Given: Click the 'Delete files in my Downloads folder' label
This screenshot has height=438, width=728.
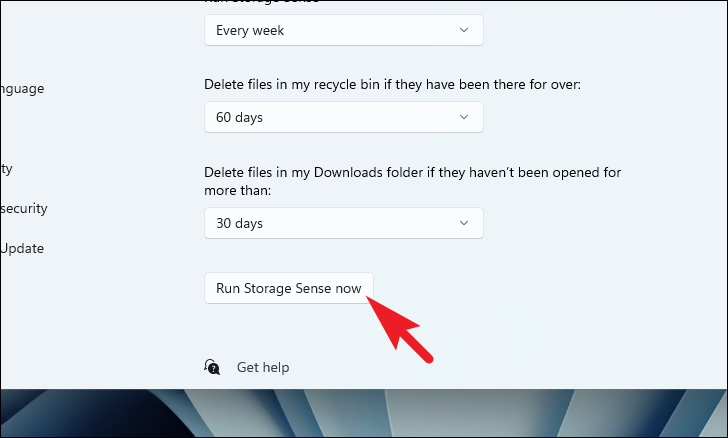Looking at the screenshot, I should [x=412, y=181].
